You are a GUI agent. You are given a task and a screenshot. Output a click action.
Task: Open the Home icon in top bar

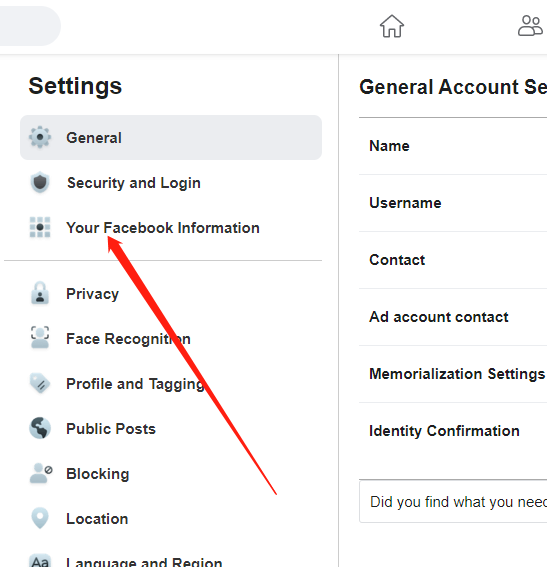(x=392, y=26)
